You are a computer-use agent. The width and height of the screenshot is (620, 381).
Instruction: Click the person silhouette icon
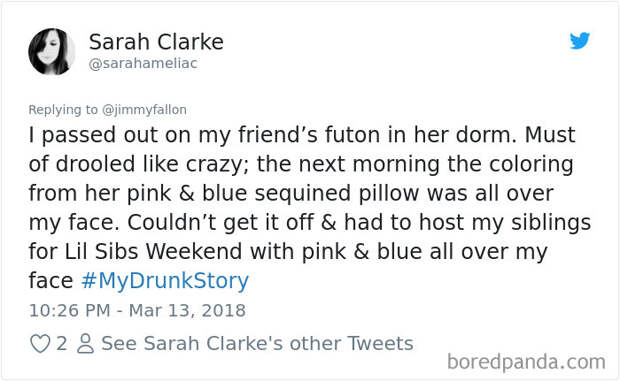click(x=85, y=343)
